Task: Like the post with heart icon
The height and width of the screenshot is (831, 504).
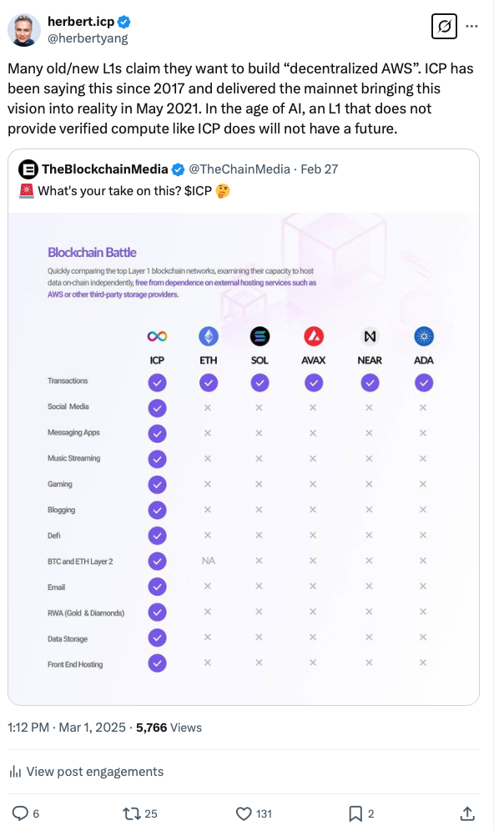Action: point(244,813)
